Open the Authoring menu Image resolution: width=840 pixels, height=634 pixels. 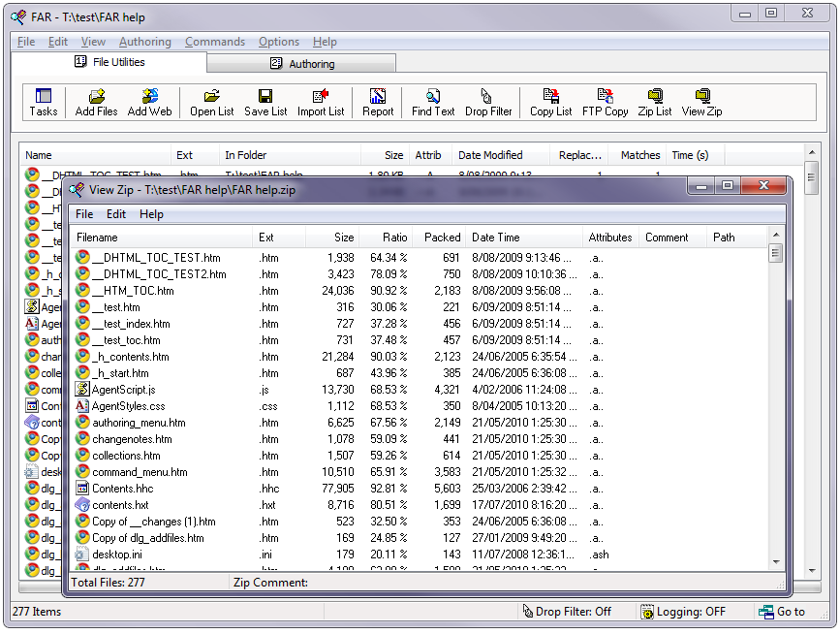coord(144,42)
